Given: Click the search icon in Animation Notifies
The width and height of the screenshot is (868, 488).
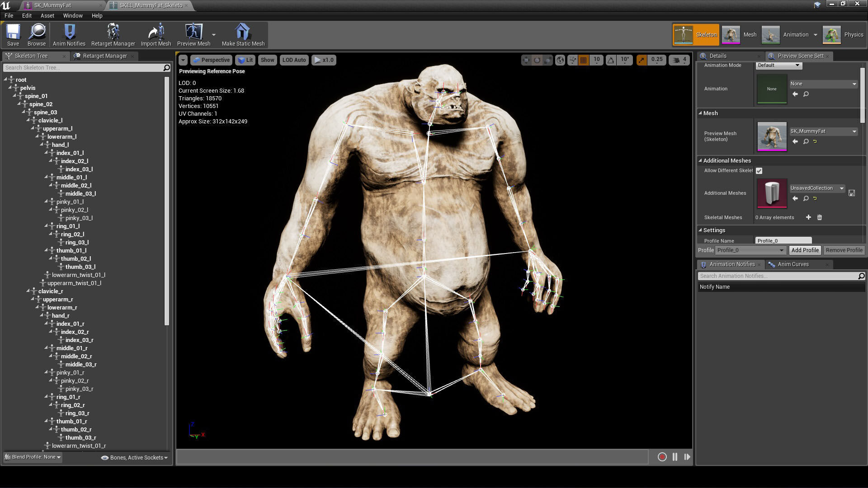Looking at the screenshot, I should [861, 276].
